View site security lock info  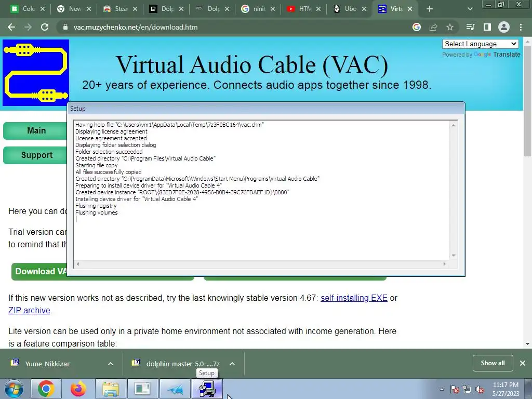click(65, 27)
